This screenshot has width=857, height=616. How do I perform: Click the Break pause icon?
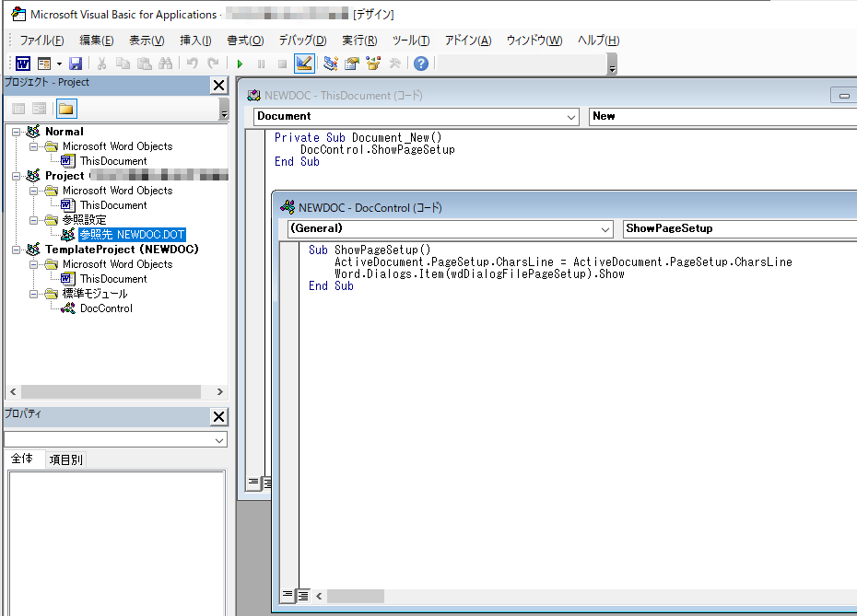[x=262, y=64]
